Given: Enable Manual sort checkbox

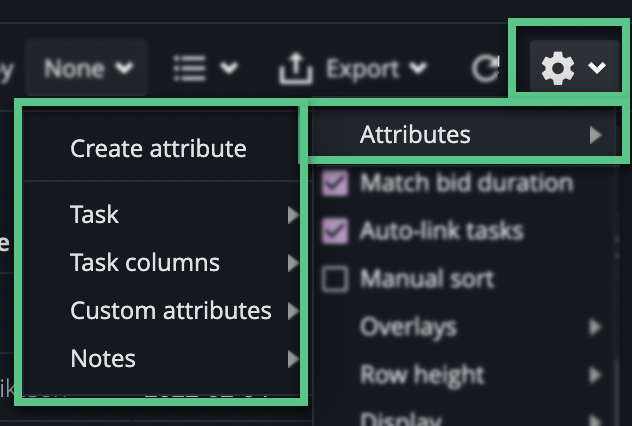Looking at the screenshot, I should [x=335, y=279].
